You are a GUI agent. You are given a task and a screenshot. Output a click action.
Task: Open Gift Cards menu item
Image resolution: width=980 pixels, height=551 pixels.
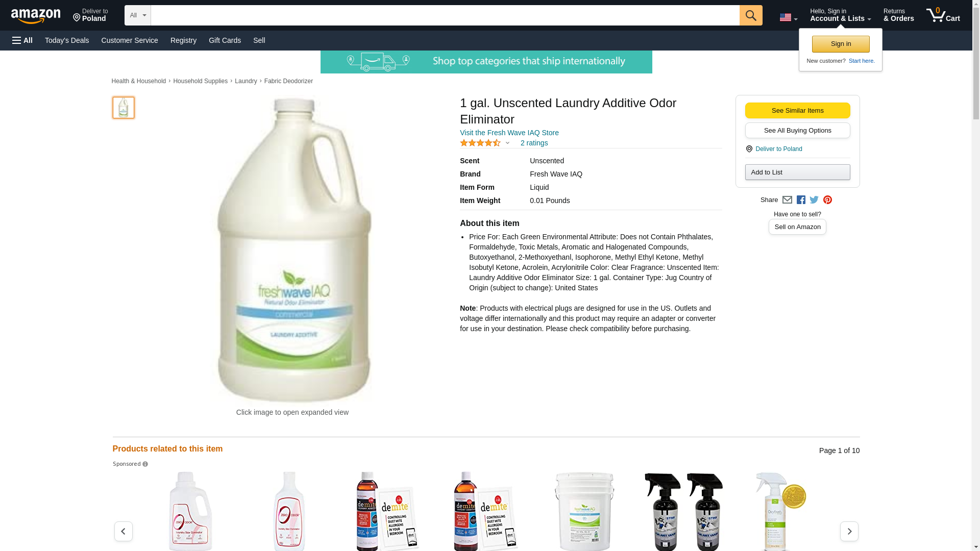[225, 40]
